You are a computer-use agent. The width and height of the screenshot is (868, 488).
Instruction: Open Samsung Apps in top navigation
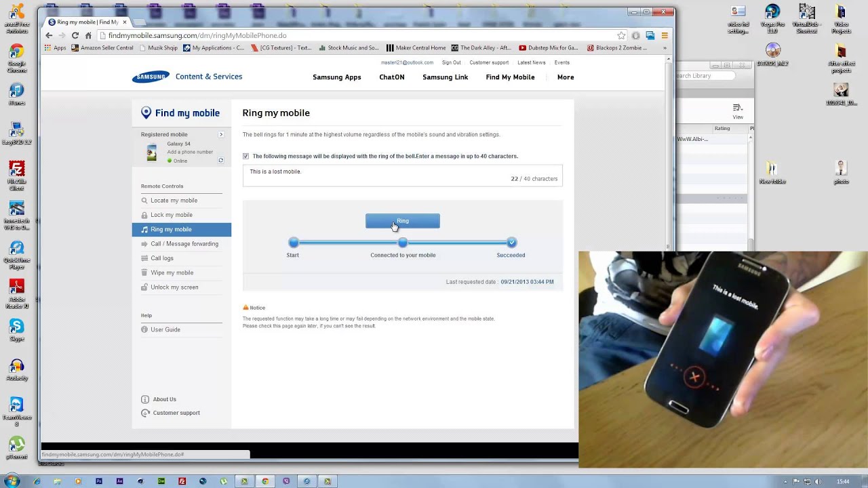(x=336, y=77)
